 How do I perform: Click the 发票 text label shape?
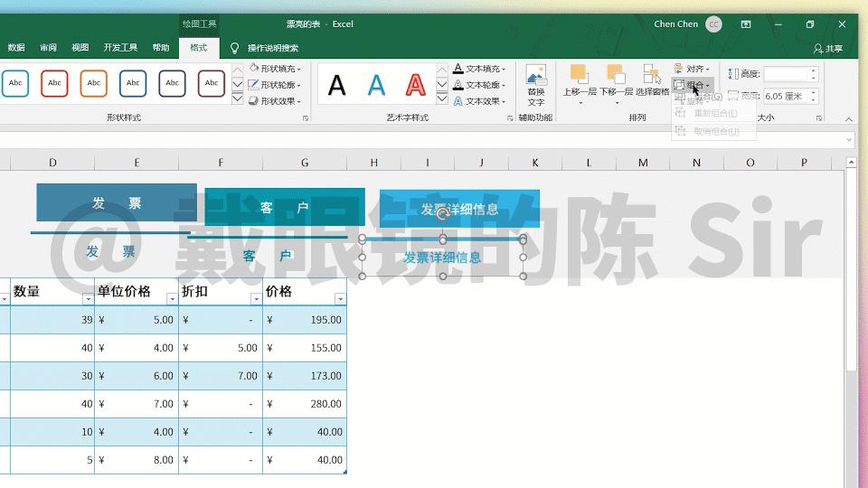click(x=110, y=252)
